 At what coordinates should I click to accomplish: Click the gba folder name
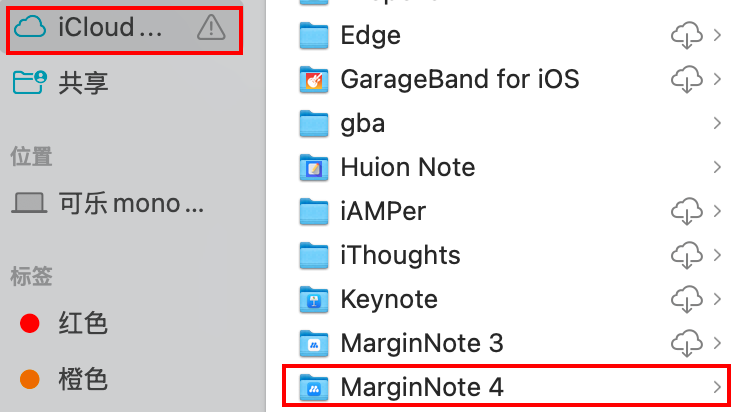[x=362, y=124]
